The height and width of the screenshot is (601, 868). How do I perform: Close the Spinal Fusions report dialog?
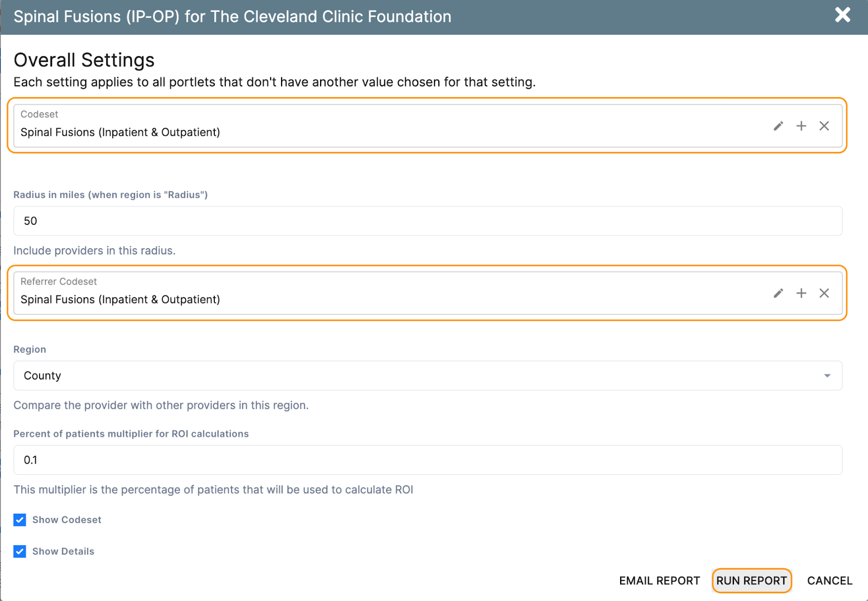pyautogui.click(x=843, y=15)
